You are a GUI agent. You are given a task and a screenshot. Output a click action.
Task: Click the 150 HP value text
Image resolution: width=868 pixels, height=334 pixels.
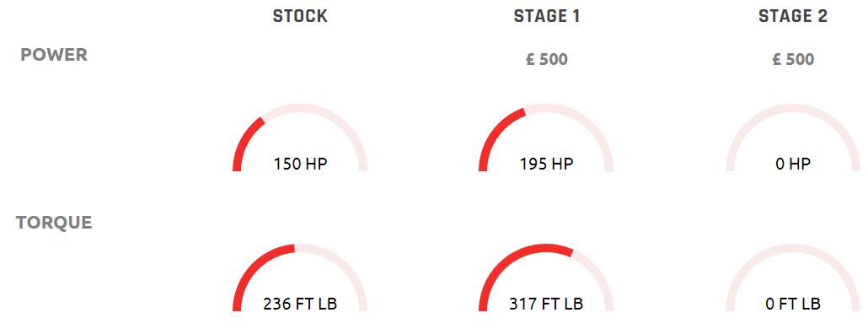click(x=300, y=164)
